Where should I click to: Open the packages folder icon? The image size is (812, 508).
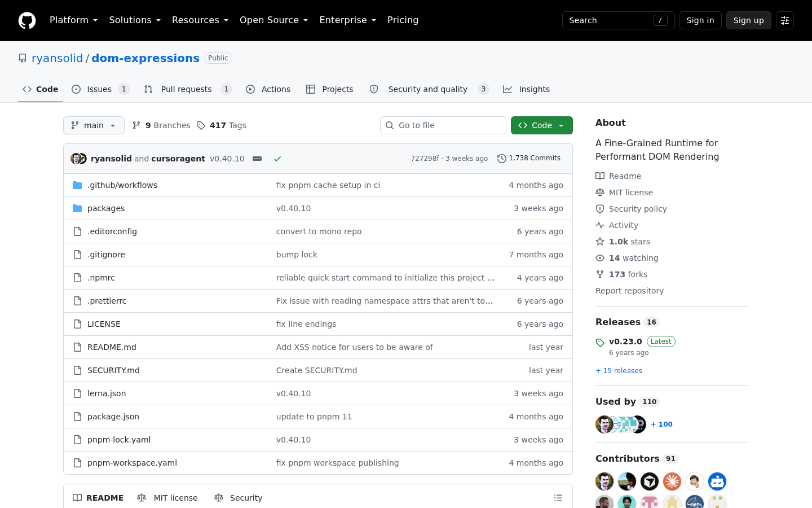(x=77, y=208)
